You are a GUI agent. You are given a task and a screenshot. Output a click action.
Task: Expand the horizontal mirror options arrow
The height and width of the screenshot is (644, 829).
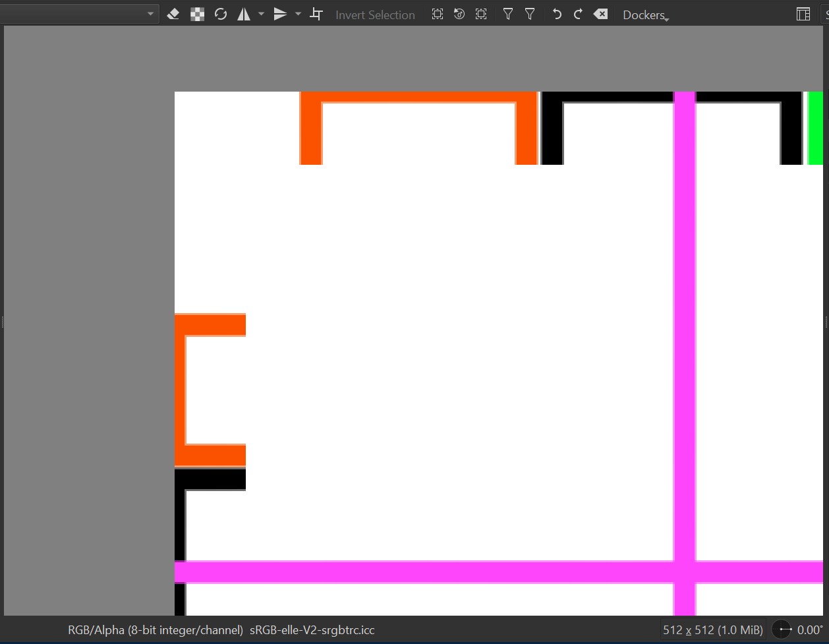261,15
